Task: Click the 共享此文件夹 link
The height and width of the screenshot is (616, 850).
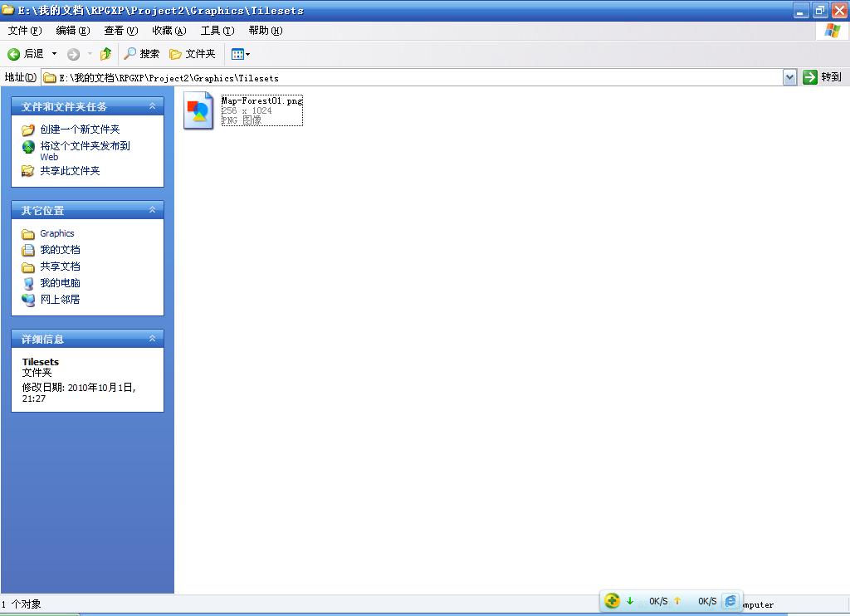Action: coord(70,171)
